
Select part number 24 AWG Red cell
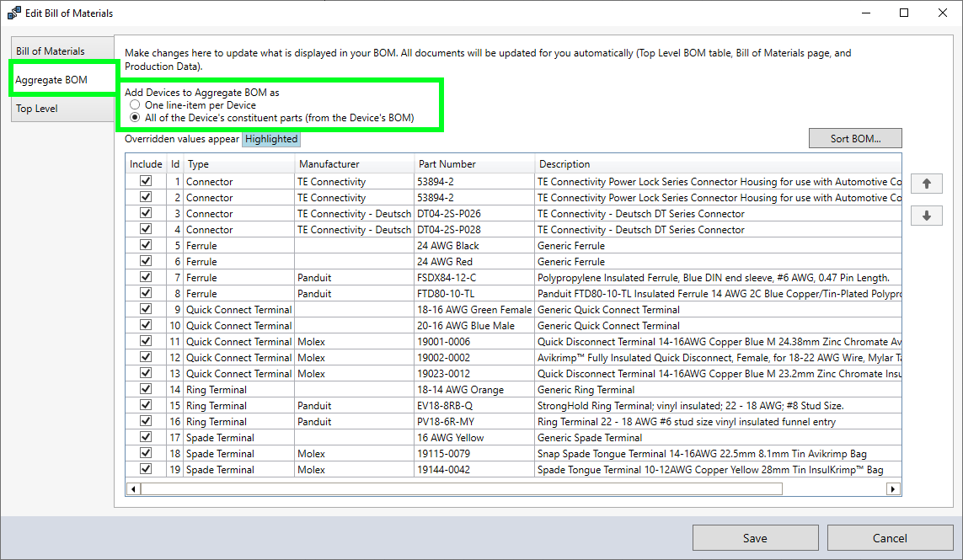coord(474,262)
